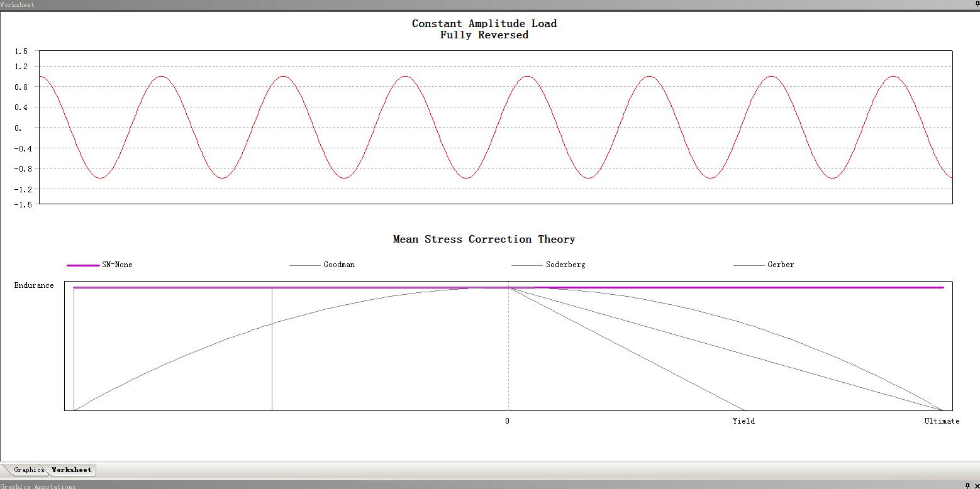Click the Worksheet panel pin icon
The image size is (980, 489).
976,4
